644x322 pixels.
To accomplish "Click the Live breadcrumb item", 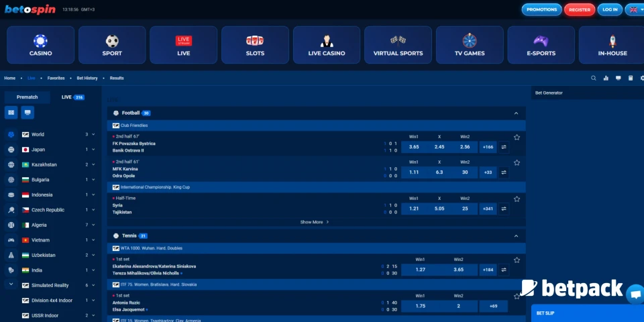I will coord(32,78).
